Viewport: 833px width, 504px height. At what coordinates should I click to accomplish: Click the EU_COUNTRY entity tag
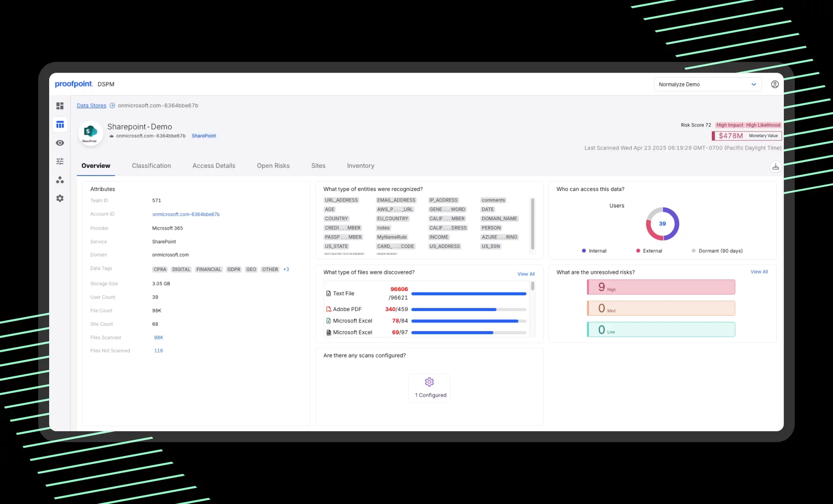(x=392, y=219)
